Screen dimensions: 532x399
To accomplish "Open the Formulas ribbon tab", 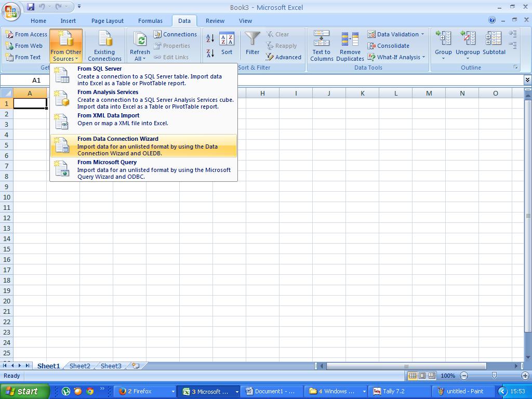I will coord(150,21).
